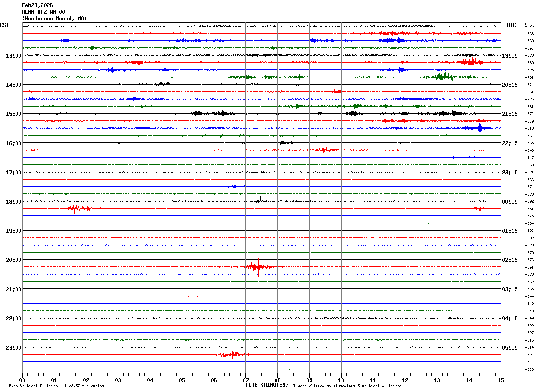Click DC offset value -770

pyautogui.click(x=529, y=114)
